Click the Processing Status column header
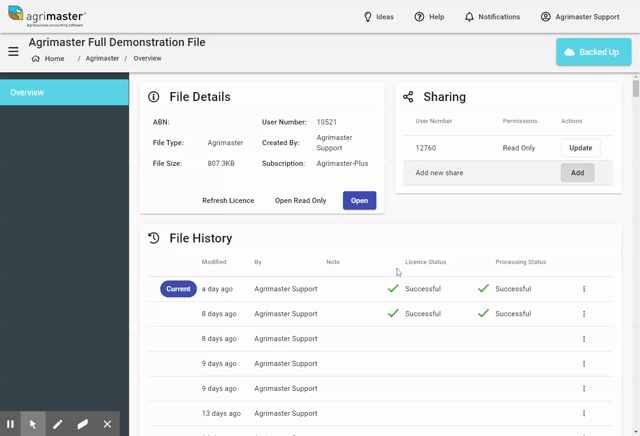Screen dimensions: 640x436 point(520,262)
